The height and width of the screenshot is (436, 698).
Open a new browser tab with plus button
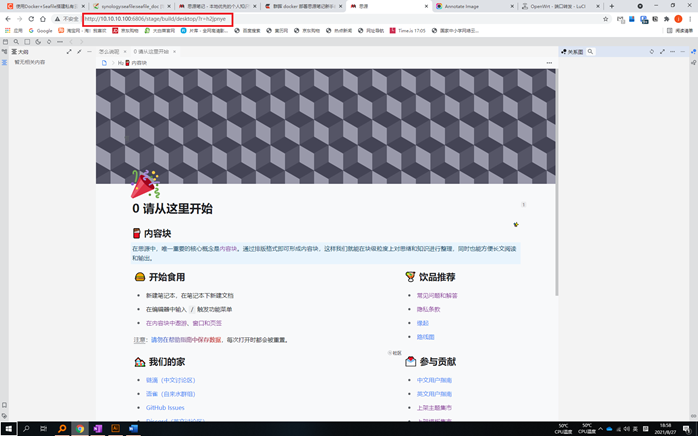click(x=612, y=6)
